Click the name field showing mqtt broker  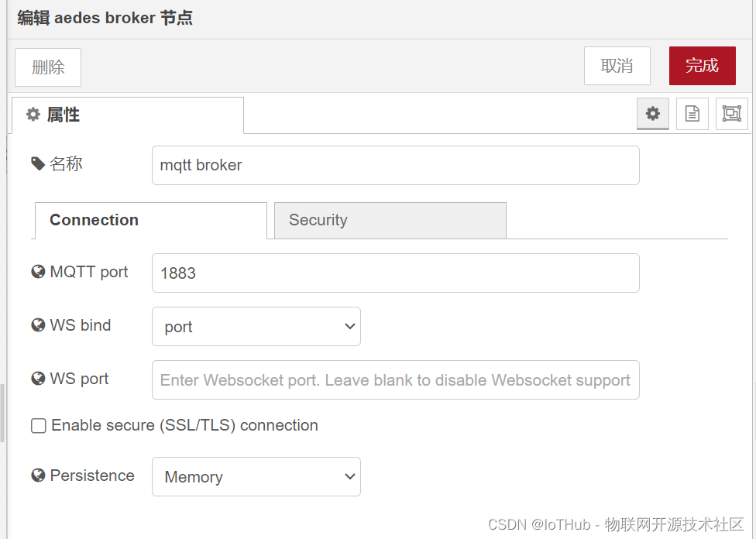coord(395,165)
